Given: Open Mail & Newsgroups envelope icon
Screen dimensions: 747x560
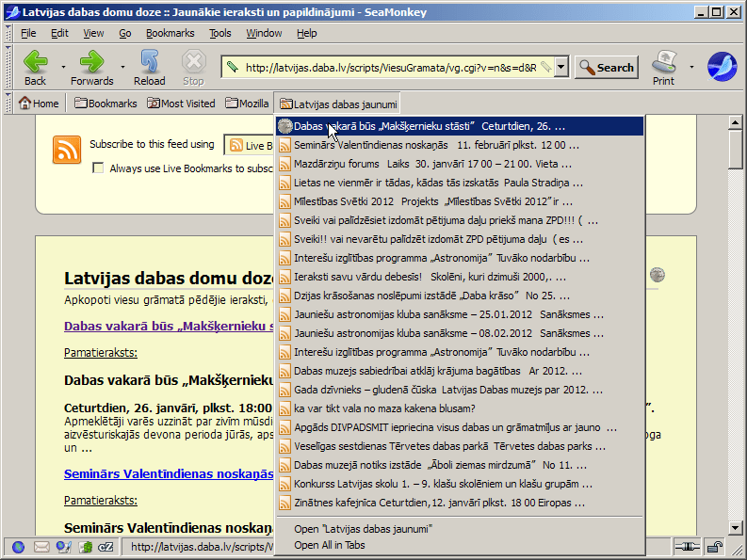Looking at the screenshot, I should 41,547.
